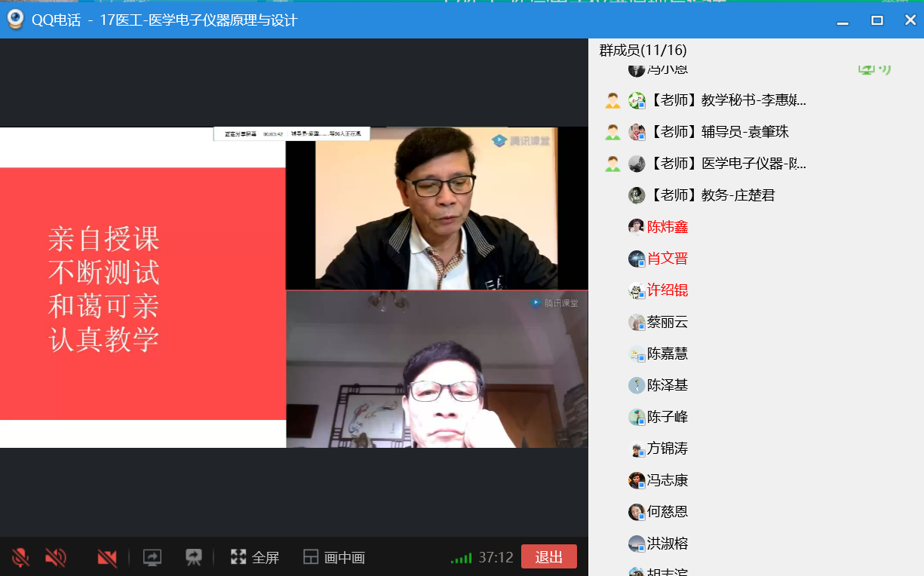
Task: Click the red 退出 exit button
Action: (548, 557)
